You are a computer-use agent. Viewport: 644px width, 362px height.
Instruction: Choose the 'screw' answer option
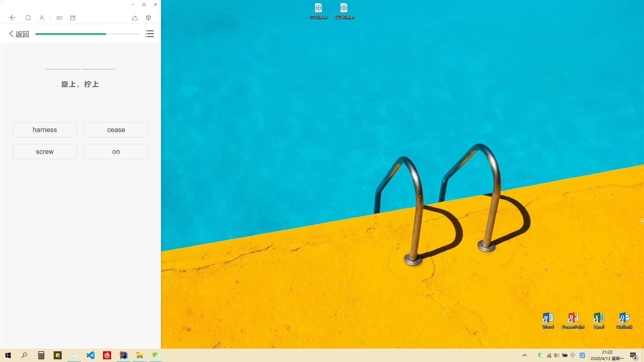click(x=45, y=152)
